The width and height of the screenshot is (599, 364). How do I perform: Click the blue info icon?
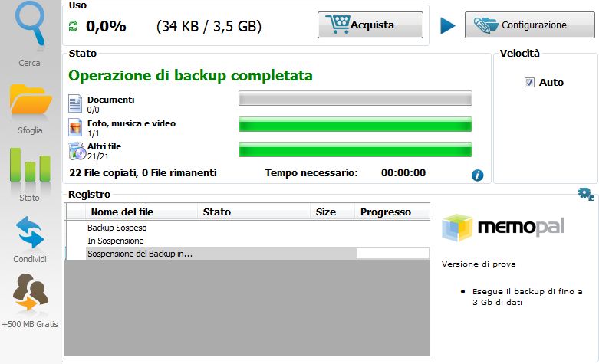478,175
